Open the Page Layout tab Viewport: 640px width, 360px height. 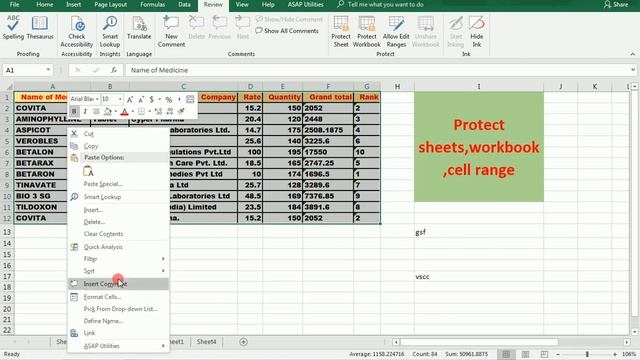(111, 4)
